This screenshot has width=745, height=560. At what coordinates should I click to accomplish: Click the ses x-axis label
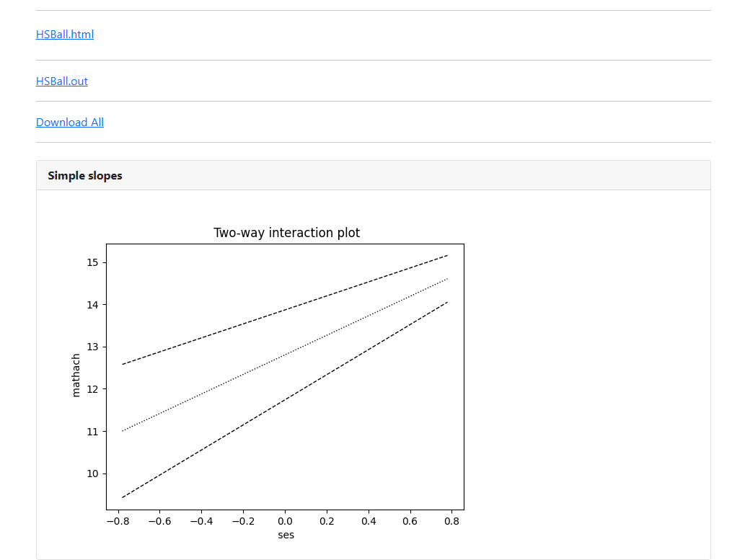point(286,535)
